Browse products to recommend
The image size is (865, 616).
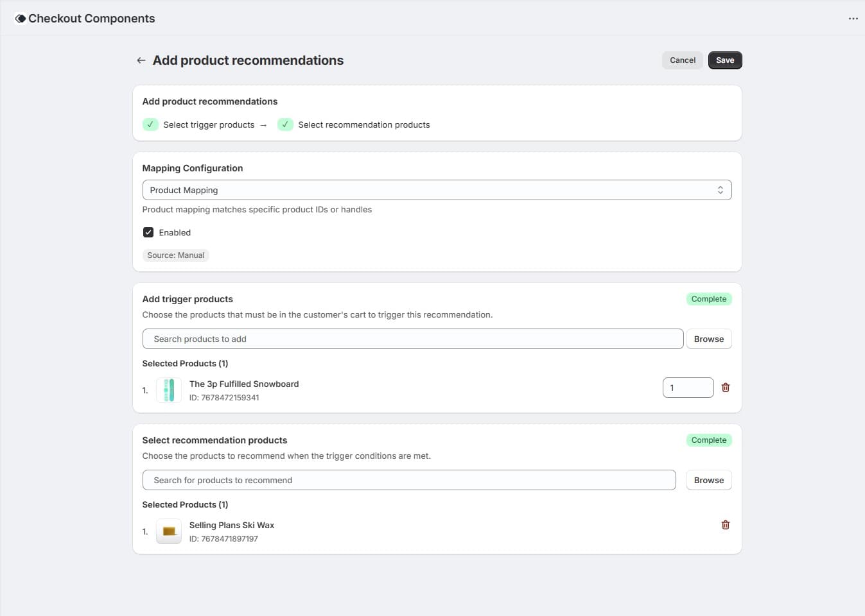709,480
